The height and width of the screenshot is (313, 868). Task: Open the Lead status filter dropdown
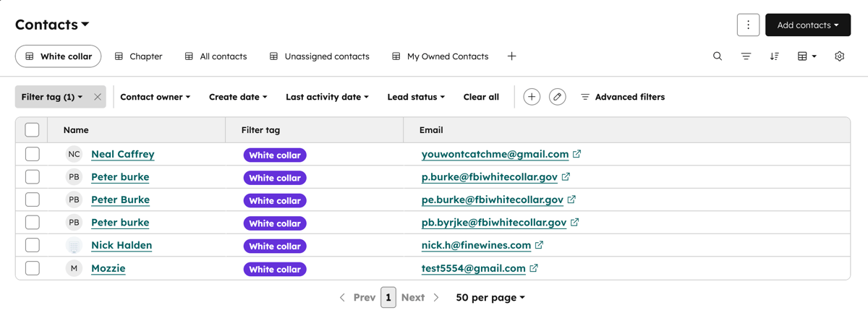[x=416, y=97]
